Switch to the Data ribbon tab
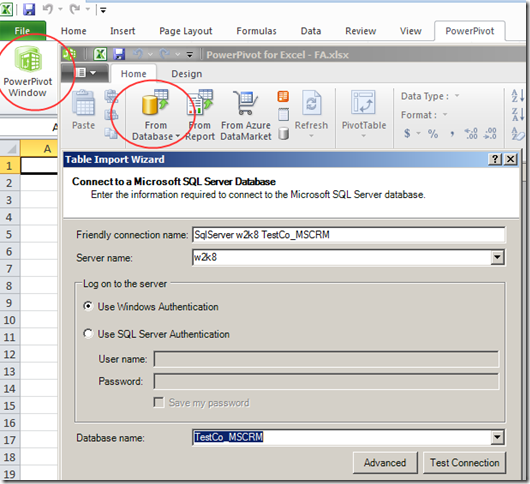Screen dimensions: 530x484 pyautogui.click(x=311, y=31)
